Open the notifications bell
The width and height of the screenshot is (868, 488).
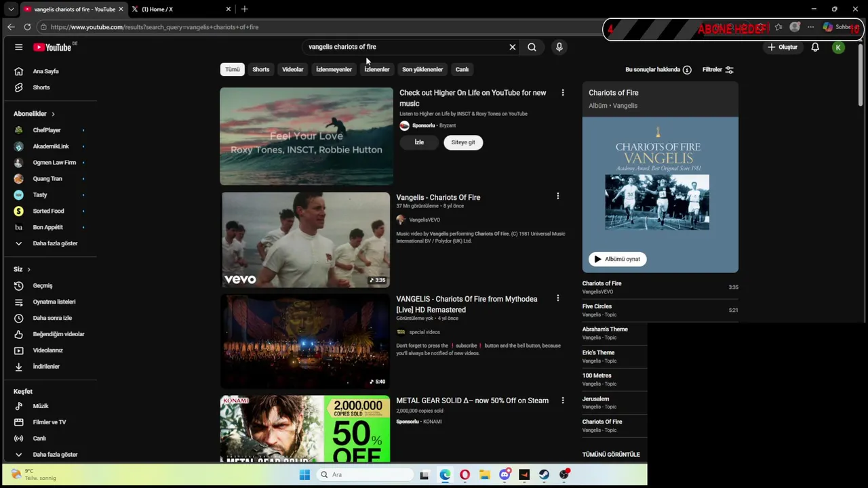tap(815, 47)
